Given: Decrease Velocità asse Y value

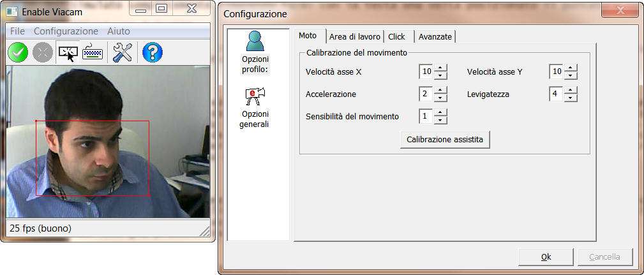Looking at the screenshot, I should click(571, 75).
